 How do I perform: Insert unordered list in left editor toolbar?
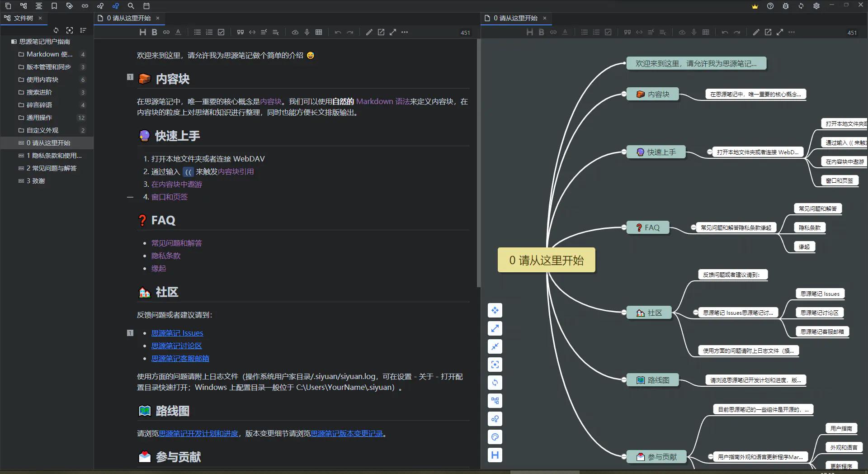coord(198,32)
